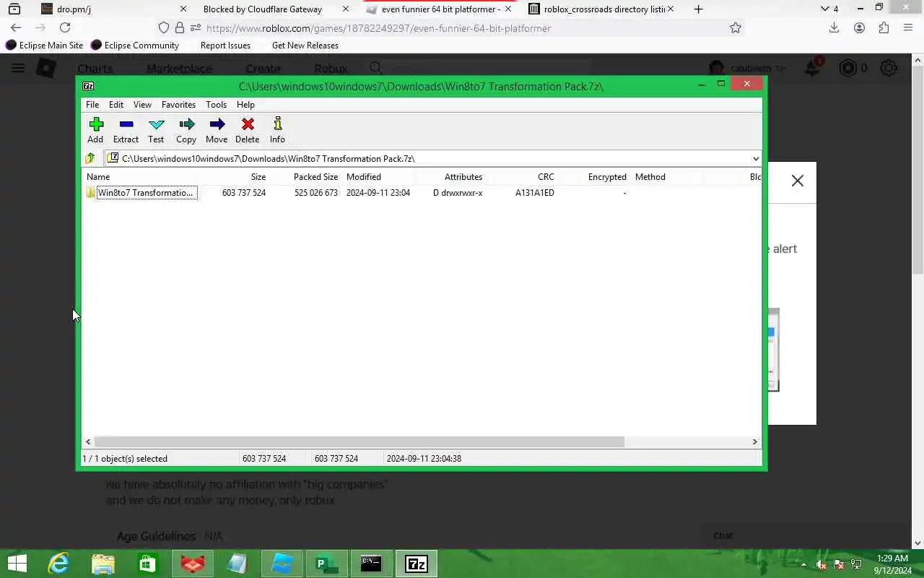The width and height of the screenshot is (924, 578).
Task: Open the Favorites menu
Action: point(178,104)
